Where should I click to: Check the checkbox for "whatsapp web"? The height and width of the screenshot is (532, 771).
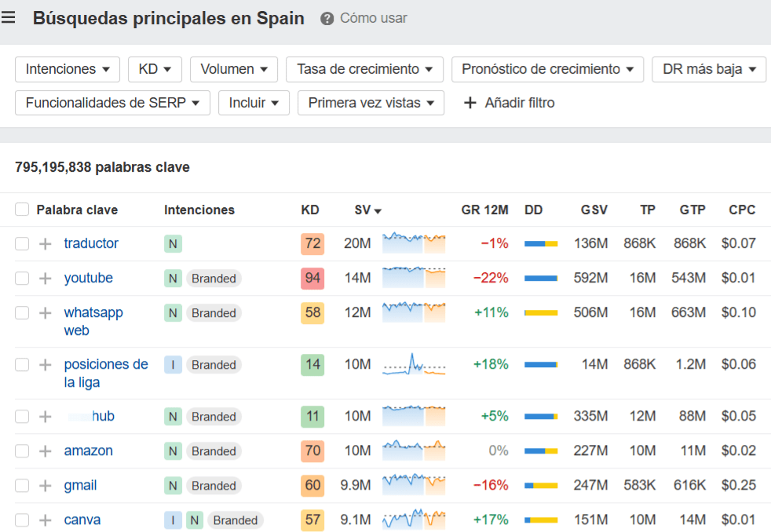click(x=21, y=312)
